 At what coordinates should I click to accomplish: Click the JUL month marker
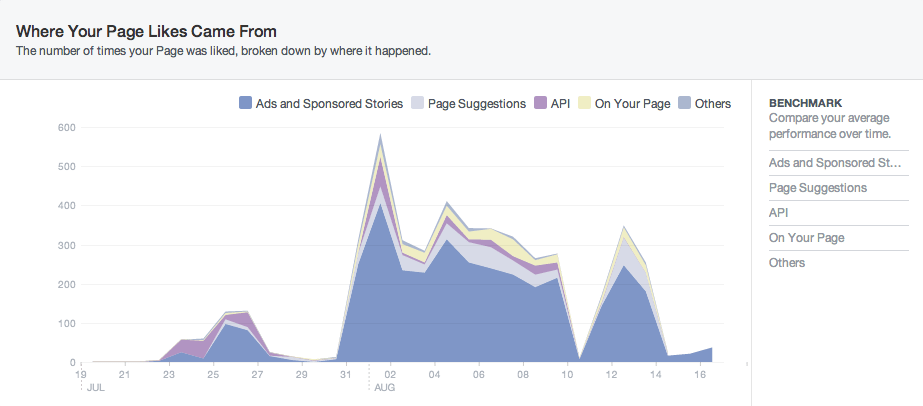click(x=93, y=385)
